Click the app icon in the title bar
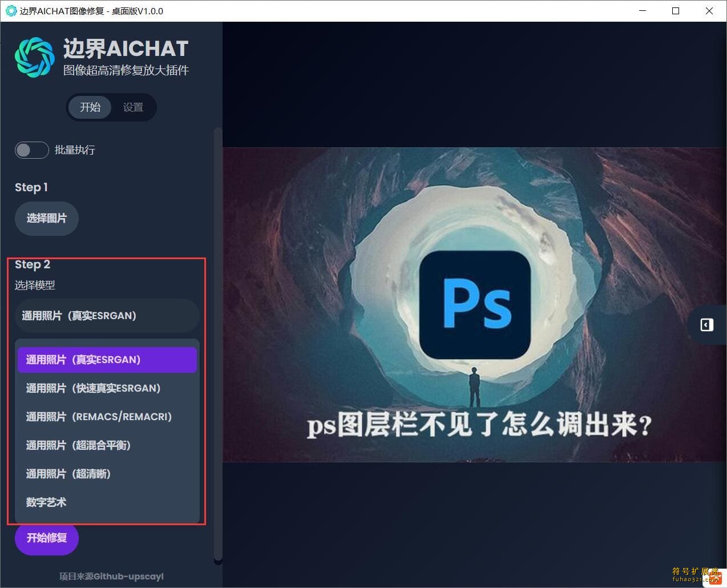Viewport: 727px width, 588px height. (x=11, y=10)
